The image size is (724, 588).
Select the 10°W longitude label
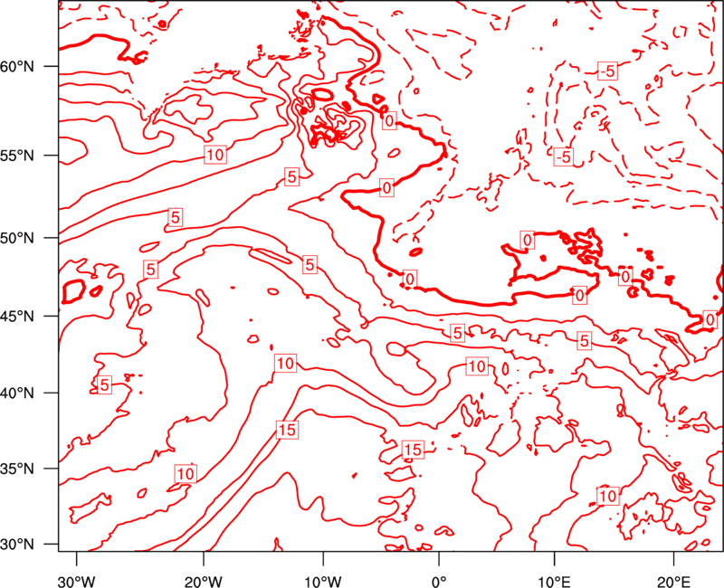point(323,582)
